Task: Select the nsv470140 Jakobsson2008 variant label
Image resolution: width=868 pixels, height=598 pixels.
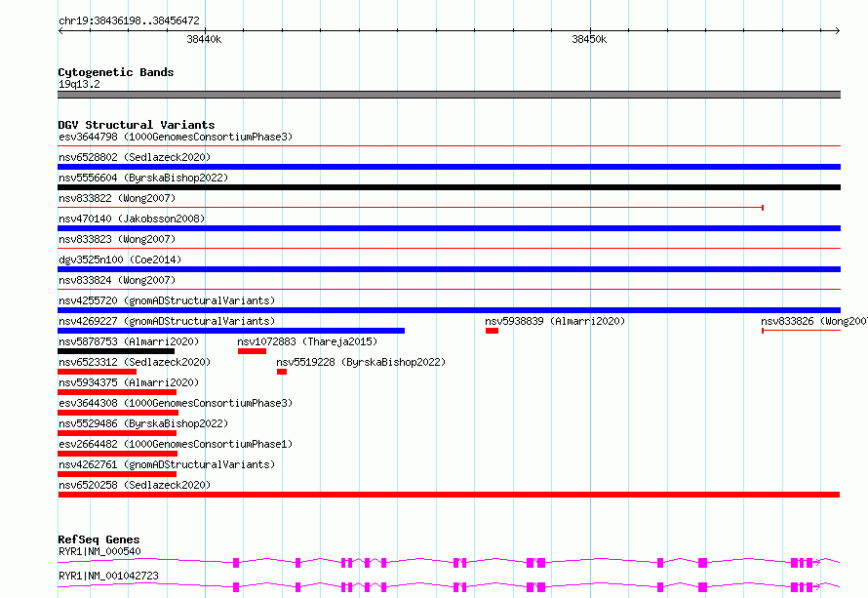Action: point(132,219)
